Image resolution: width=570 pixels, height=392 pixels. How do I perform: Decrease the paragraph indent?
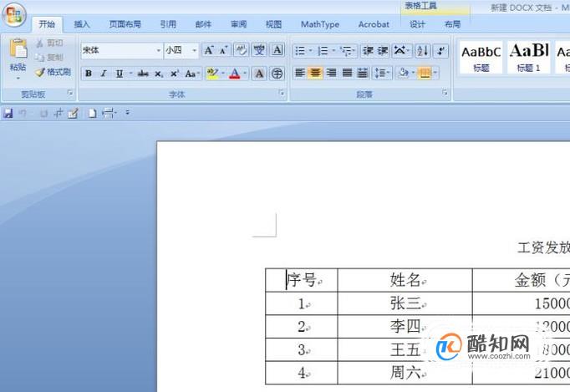click(368, 51)
